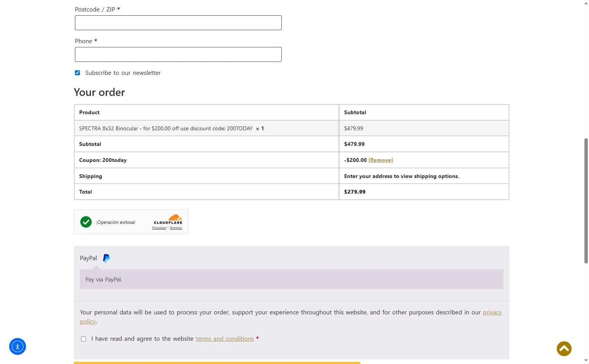Open Cloudflare Privacidad link
Screen dimensions: 589x364
pos(159,228)
